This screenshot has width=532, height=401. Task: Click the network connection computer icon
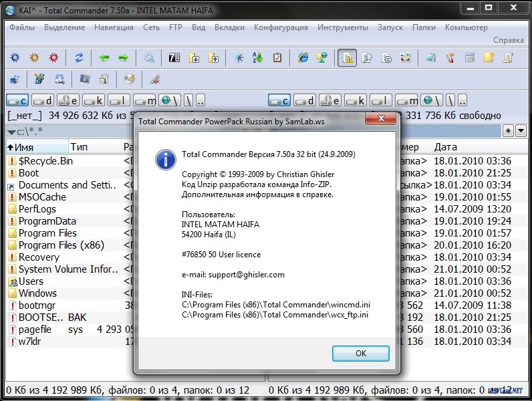point(322,57)
